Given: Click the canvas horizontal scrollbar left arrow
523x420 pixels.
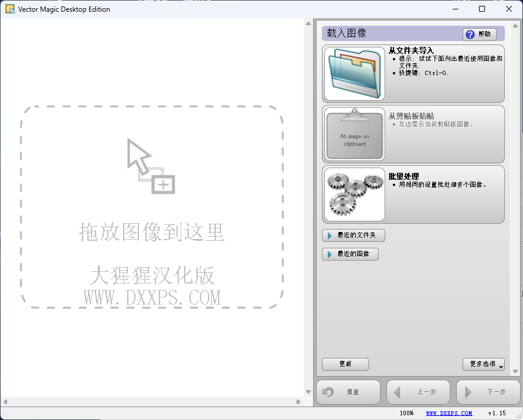Looking at the screenshot, I should click(x=5, y=402).
